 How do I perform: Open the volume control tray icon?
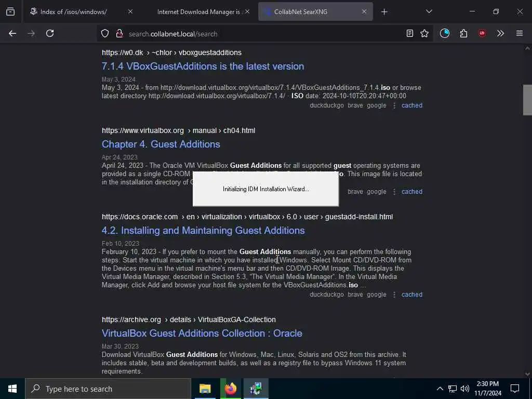[465, 389]
